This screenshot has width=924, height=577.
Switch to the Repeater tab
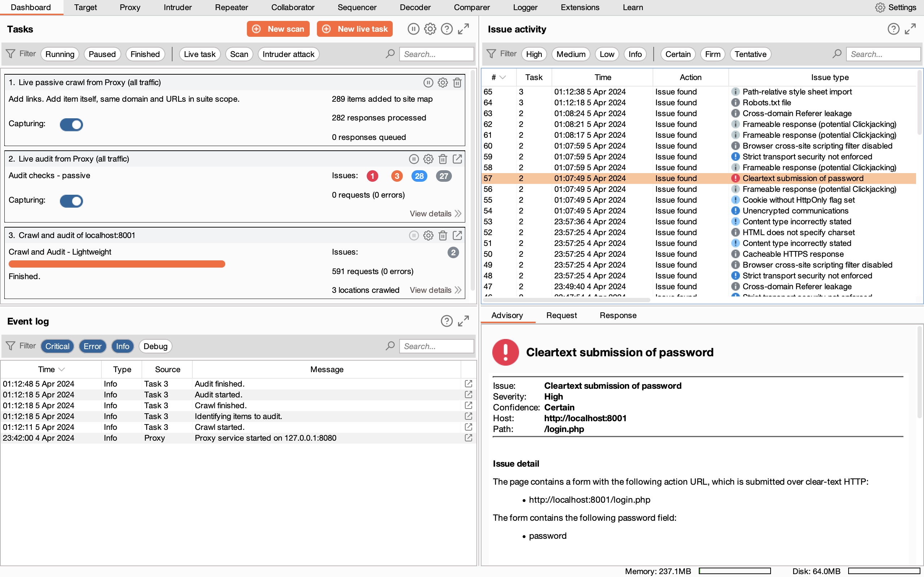(231, 7)
